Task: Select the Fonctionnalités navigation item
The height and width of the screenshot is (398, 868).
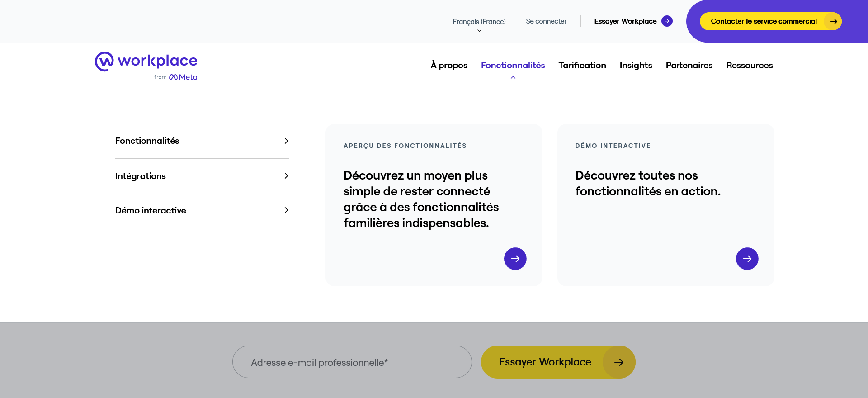Action: 513,66
